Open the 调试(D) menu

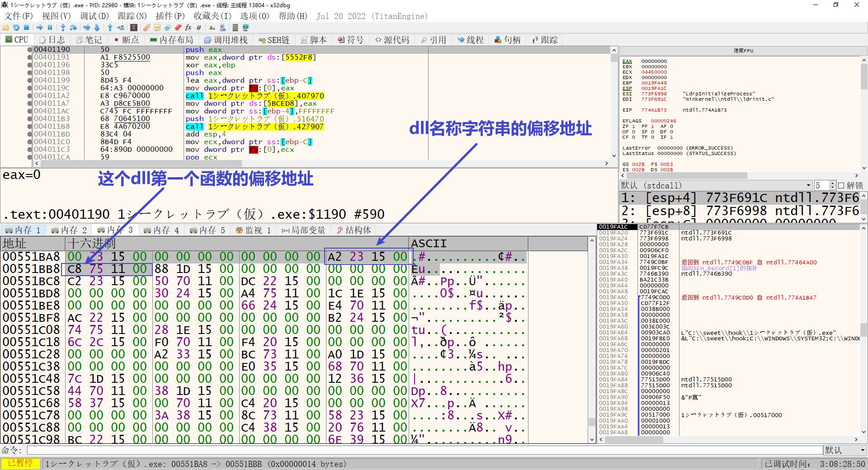(x=94, y=16)
